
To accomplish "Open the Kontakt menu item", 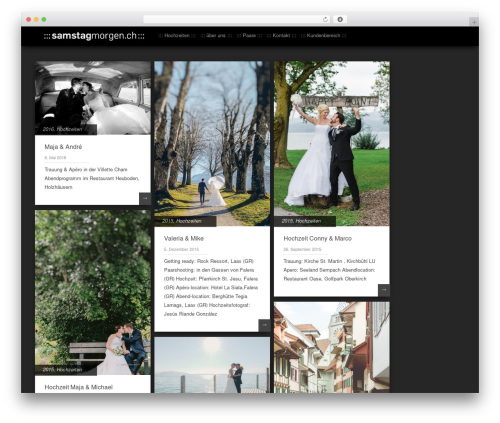I will pyautogui.click(x=281, y=36).
